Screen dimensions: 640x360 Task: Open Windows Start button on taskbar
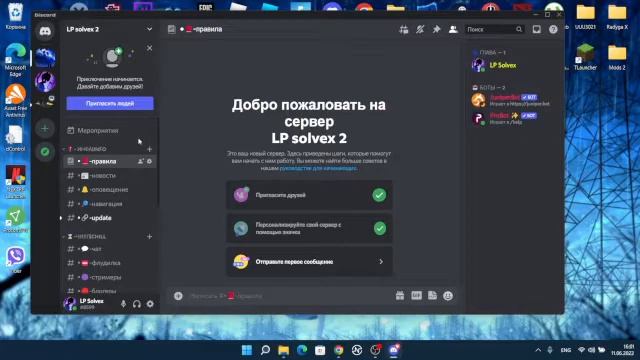(247, 350)
